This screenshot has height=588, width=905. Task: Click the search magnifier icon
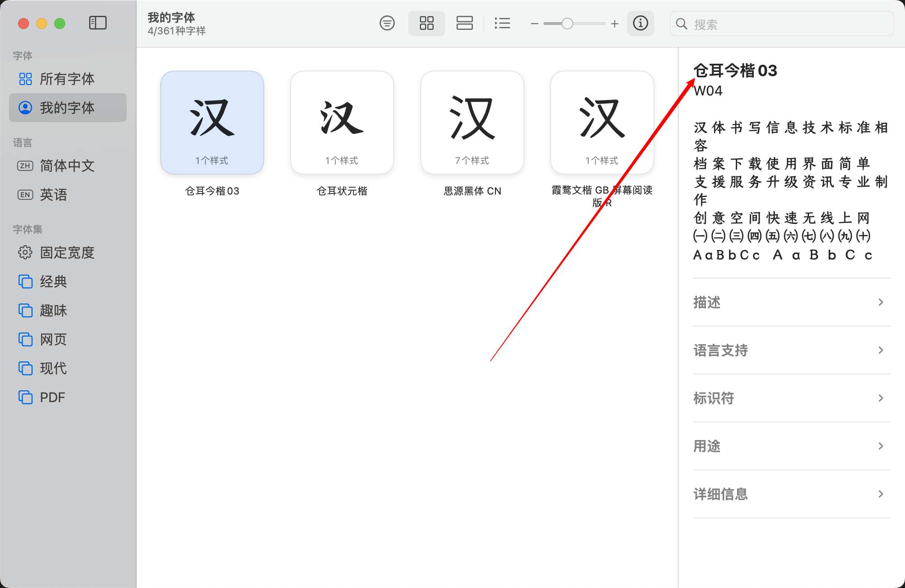click(x=681, y=24)
